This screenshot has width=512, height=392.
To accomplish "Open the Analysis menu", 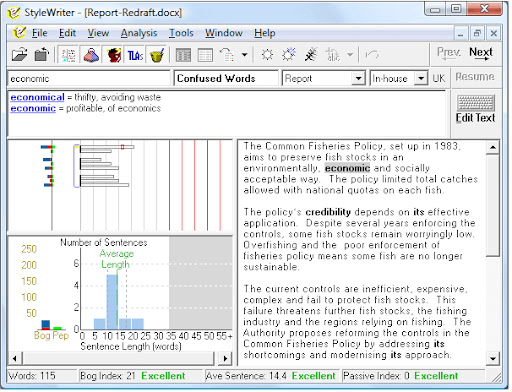I will click(x=139, y=33).
